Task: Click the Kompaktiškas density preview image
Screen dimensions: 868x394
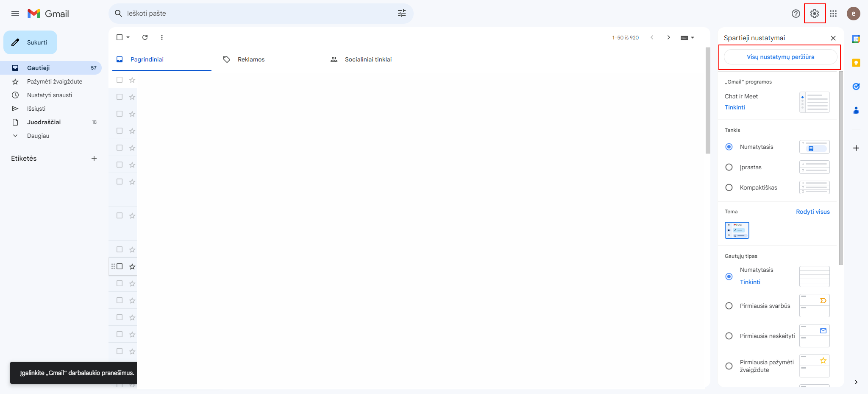Action: [814, 187]
